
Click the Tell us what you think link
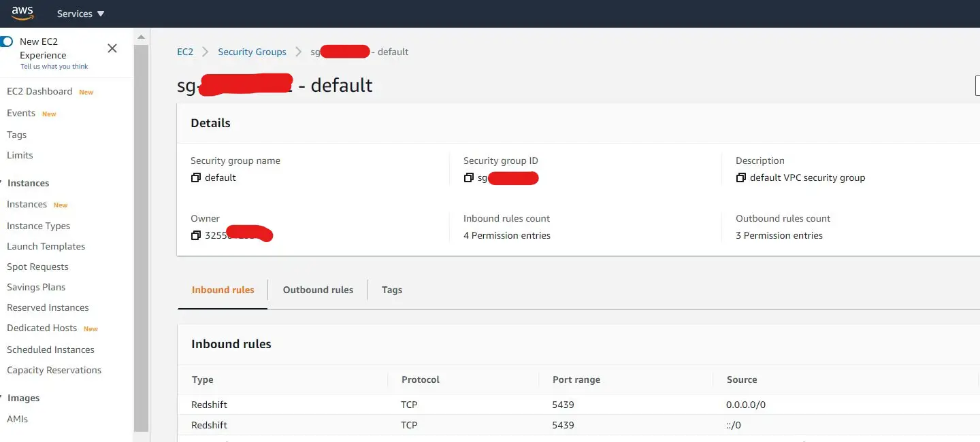pos(54,67)
